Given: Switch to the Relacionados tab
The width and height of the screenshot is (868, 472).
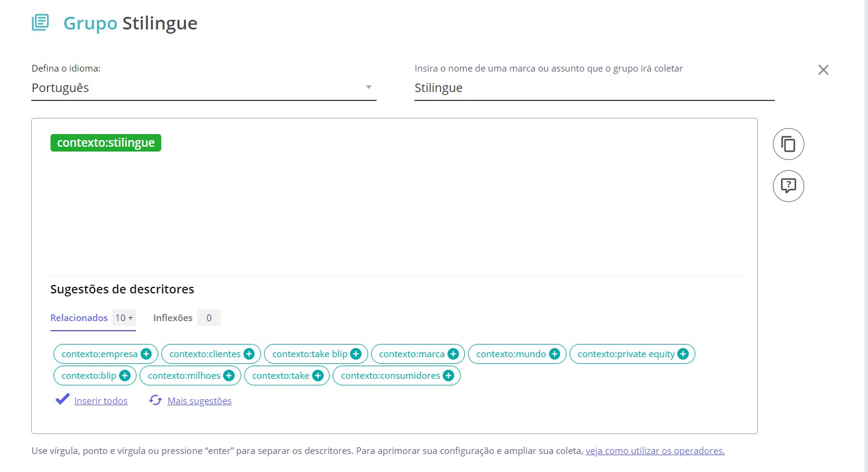Looking at the screenshot, I should [x=79, y=317].
